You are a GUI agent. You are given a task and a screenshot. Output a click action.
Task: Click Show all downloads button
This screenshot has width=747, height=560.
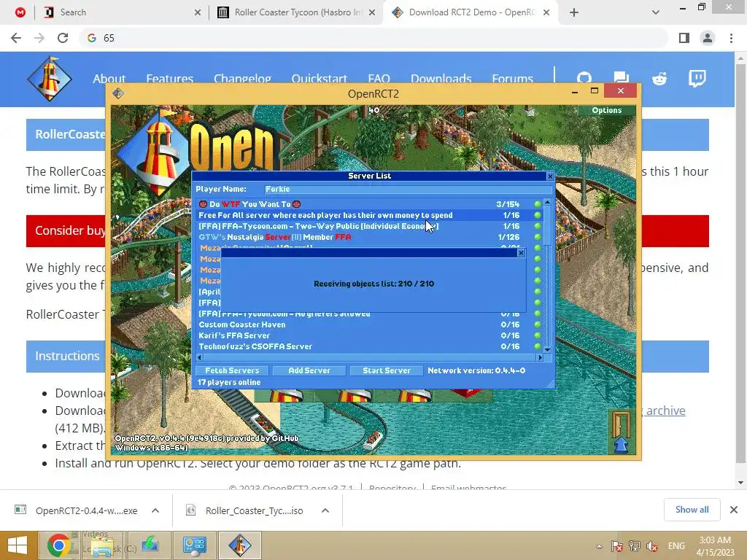[x=692, y=510]
